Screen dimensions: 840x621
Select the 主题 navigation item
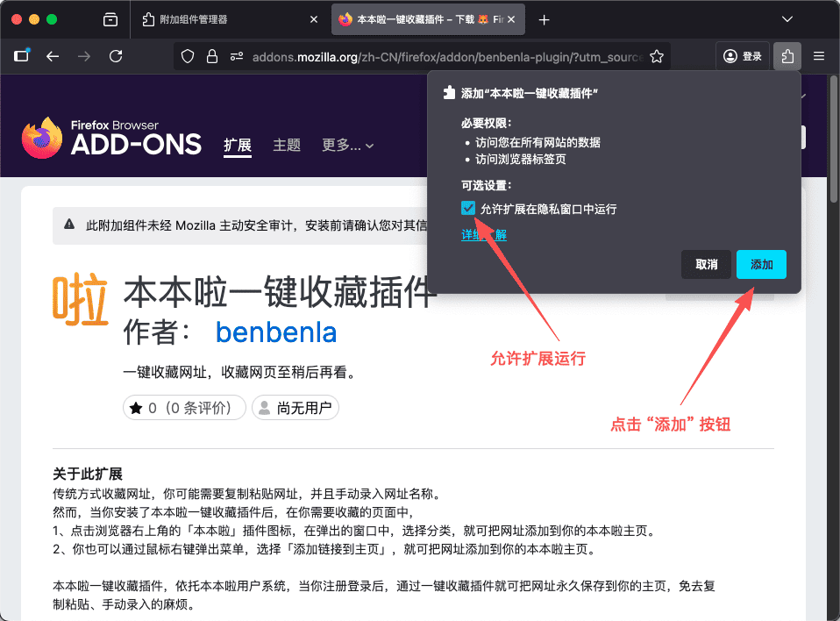(286, 146)
